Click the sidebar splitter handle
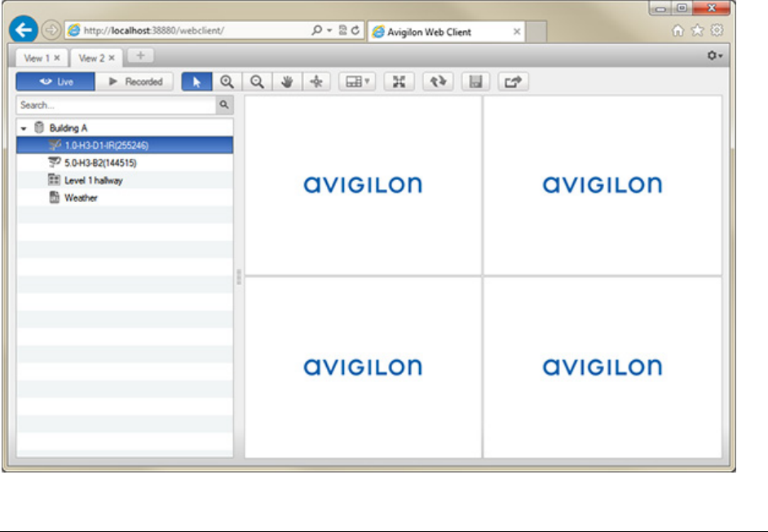This screenshot has height=532, width=768. (x=239, y=277)
